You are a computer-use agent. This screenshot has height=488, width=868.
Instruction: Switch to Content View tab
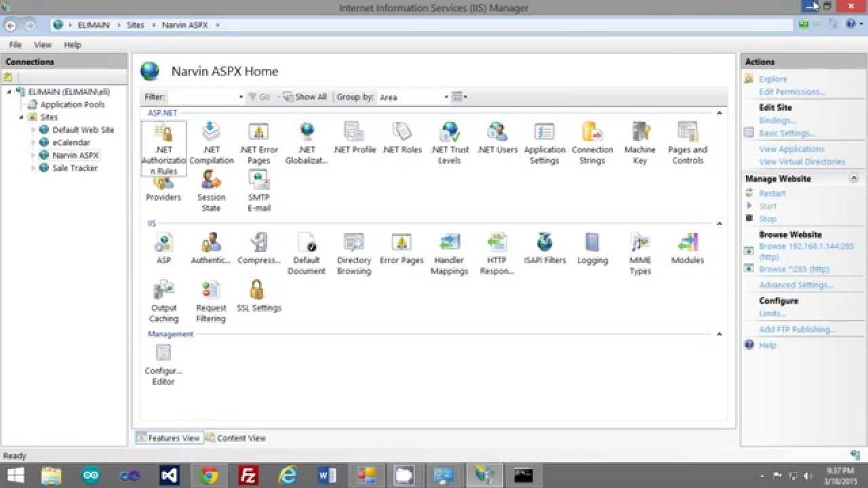(x=235, y=438)
